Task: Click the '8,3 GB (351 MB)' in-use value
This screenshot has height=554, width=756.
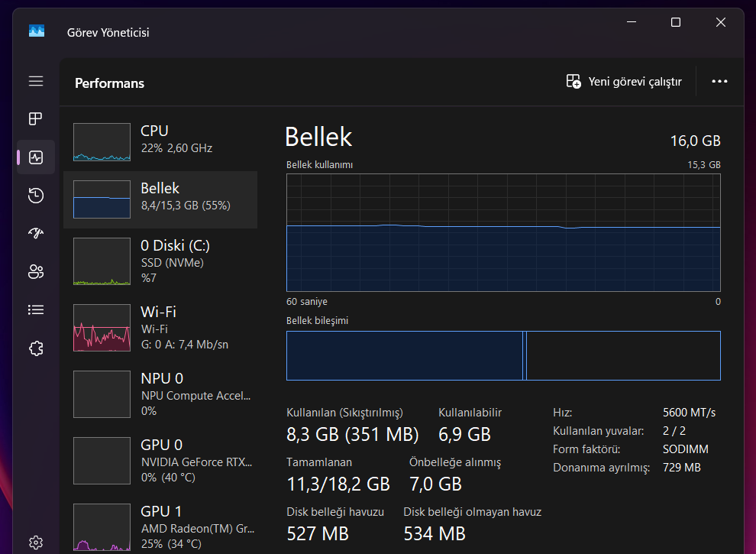Action: pos(353,434)
